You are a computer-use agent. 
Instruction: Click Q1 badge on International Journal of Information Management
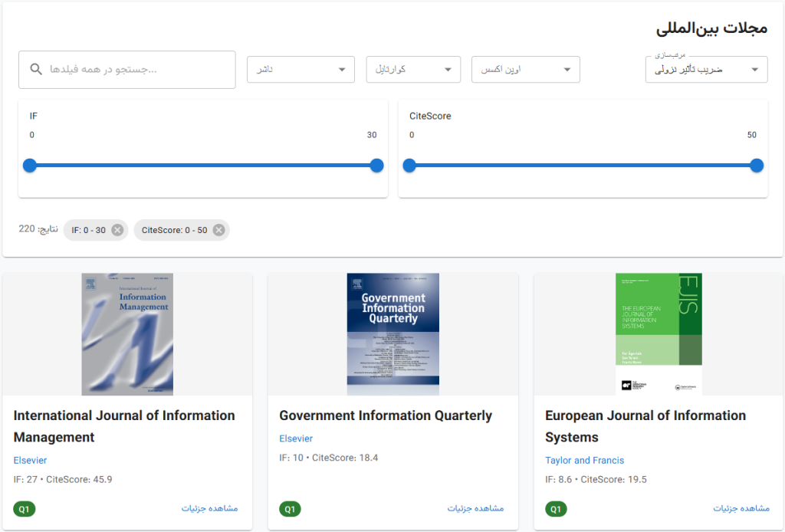point(25,509)
